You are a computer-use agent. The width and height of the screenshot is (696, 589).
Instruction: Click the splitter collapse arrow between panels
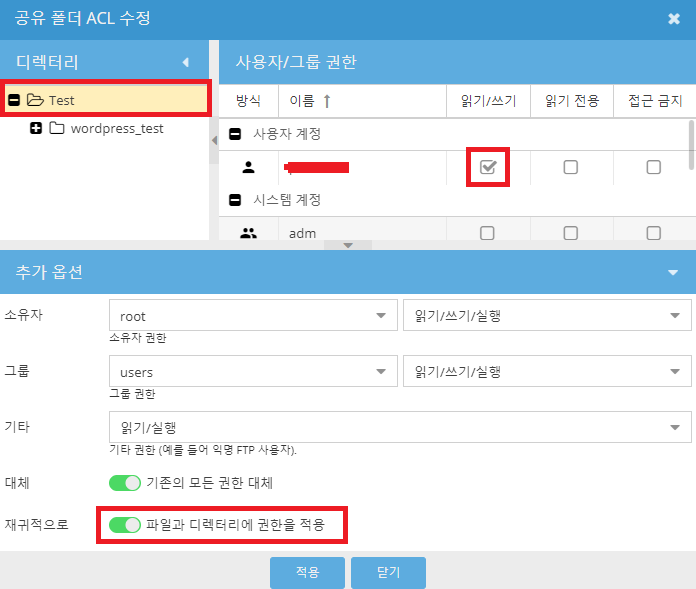point(214,140)
